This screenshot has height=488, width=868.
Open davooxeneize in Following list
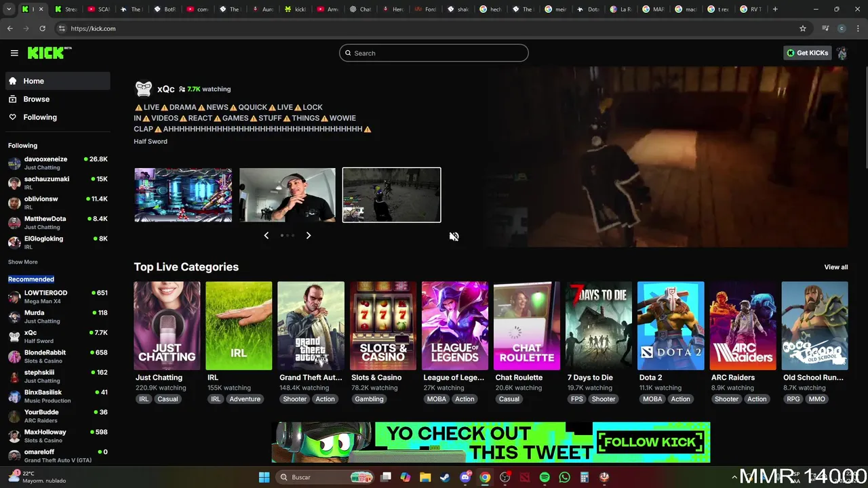58,163
